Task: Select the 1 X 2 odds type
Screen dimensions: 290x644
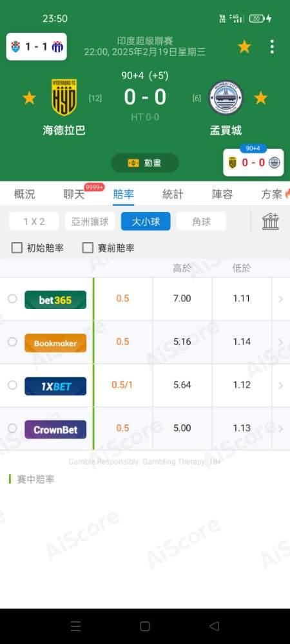Action: click(34, 222)
